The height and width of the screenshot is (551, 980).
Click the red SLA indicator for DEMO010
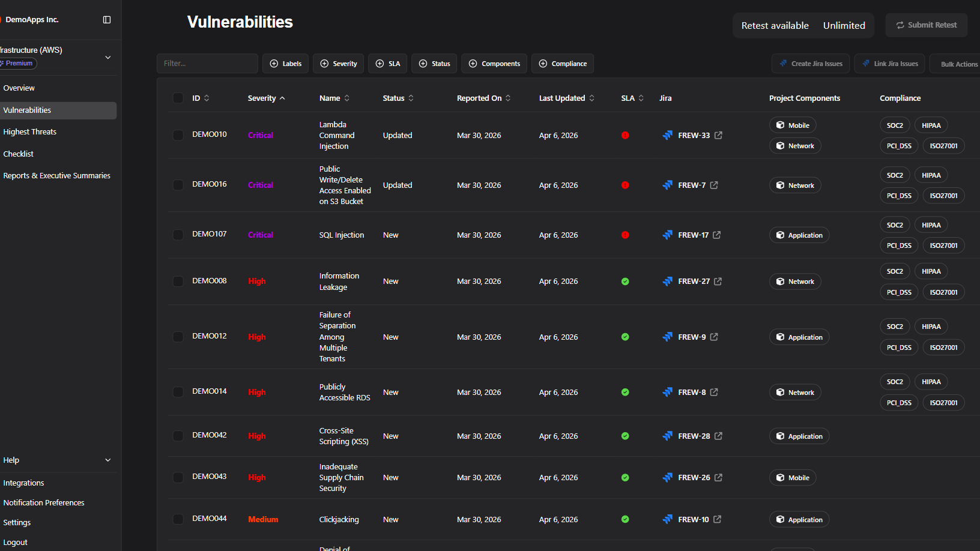pos(625,136)
